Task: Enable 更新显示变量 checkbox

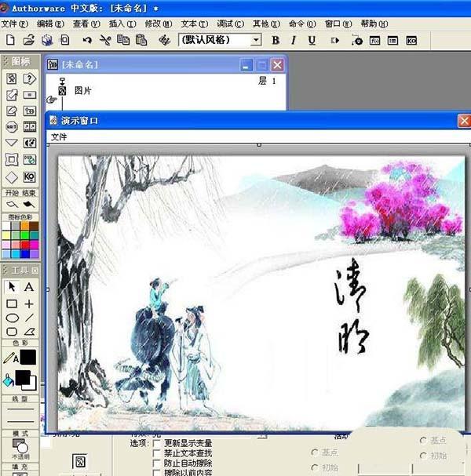Action: click(157, 444)
